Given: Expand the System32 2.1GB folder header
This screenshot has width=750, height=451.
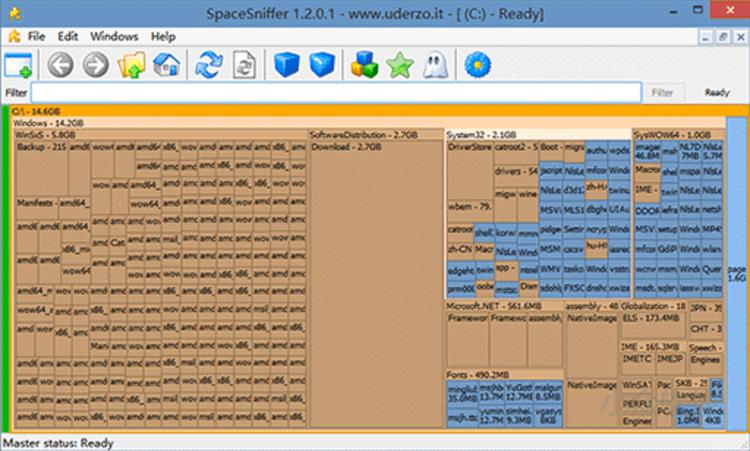Looking at the screenshot, I should tap(482, 133).
